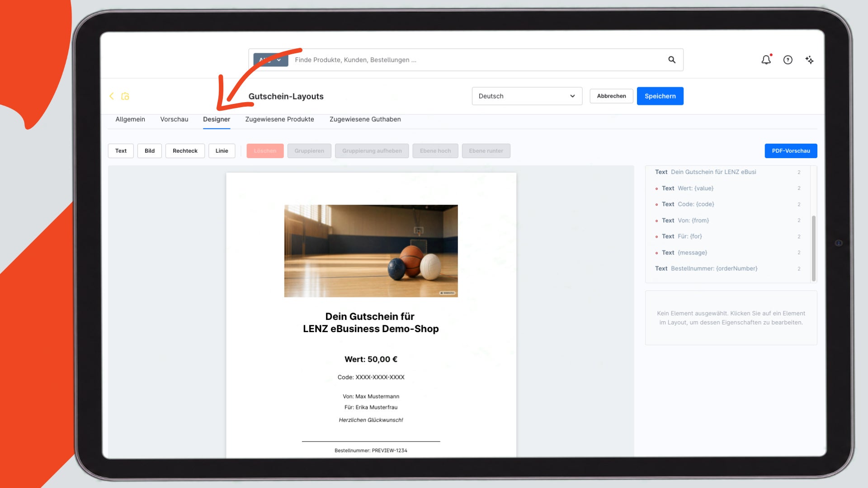Click the yellow folder icon near back arrow
Image resolution: width=868 pixels, height=488 pixels.
point(125,96)
